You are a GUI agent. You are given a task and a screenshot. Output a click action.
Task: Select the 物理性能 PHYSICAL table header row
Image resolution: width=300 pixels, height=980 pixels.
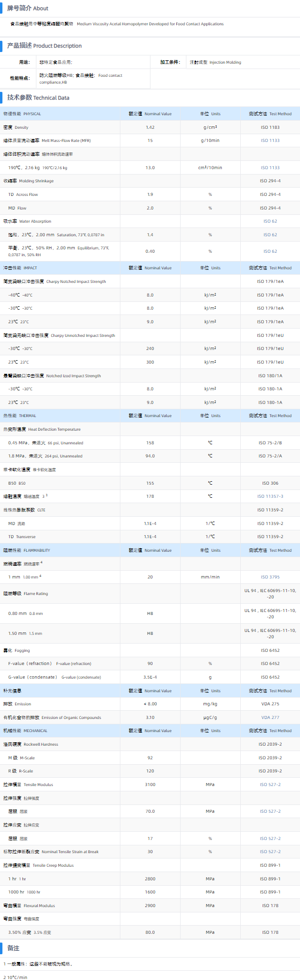(x=22, y=114)
